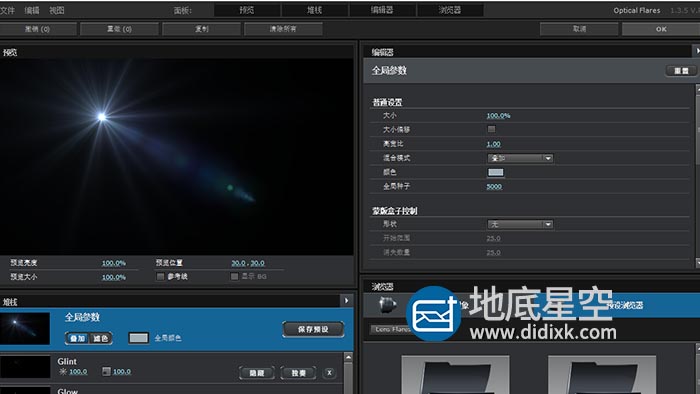Click the solo button in the Glint row
Image resolution: width=700 pixels, height=394 pixels.
click(x=298, y=373)
